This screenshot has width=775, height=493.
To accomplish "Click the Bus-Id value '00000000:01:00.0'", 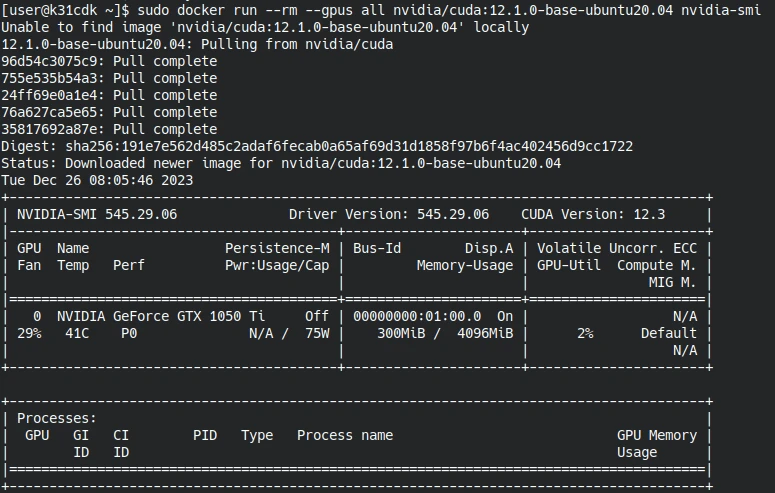I will point(417,316).
